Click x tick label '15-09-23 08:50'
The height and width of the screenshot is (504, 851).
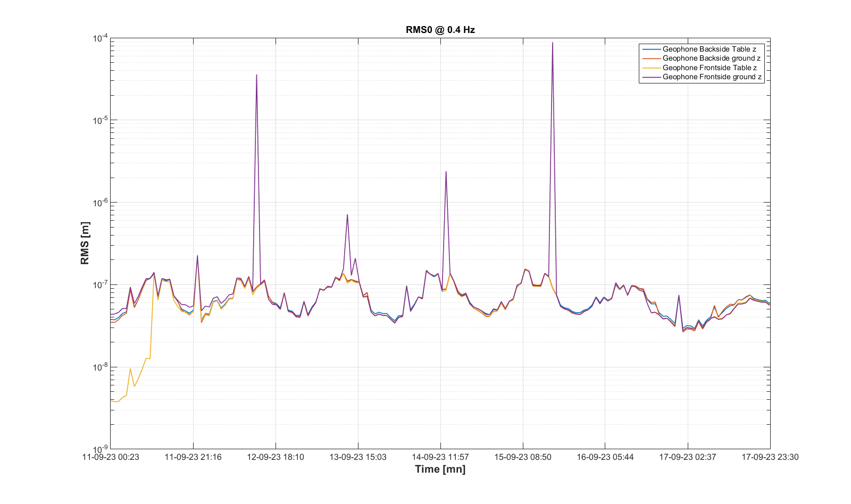(523, 457)
